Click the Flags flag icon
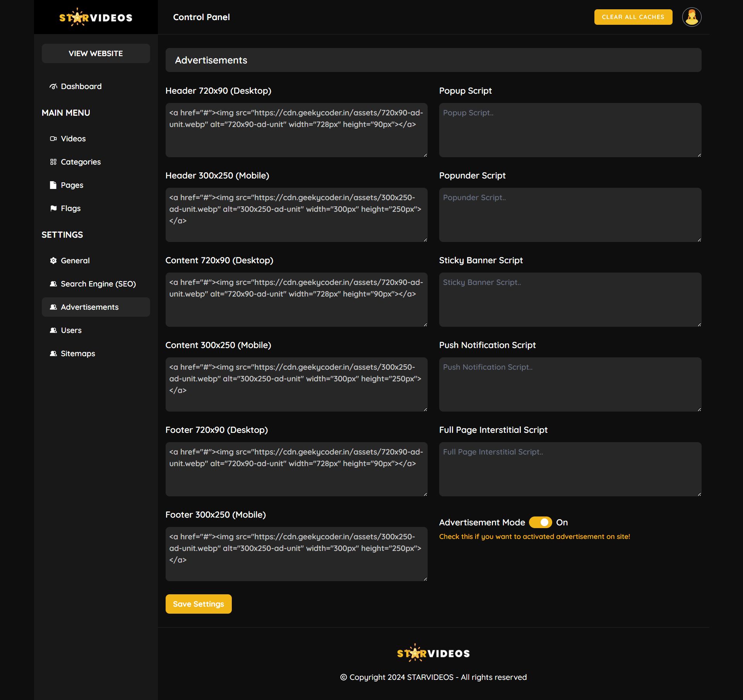This screenshot has height=700, width=743. click(53, 208)
